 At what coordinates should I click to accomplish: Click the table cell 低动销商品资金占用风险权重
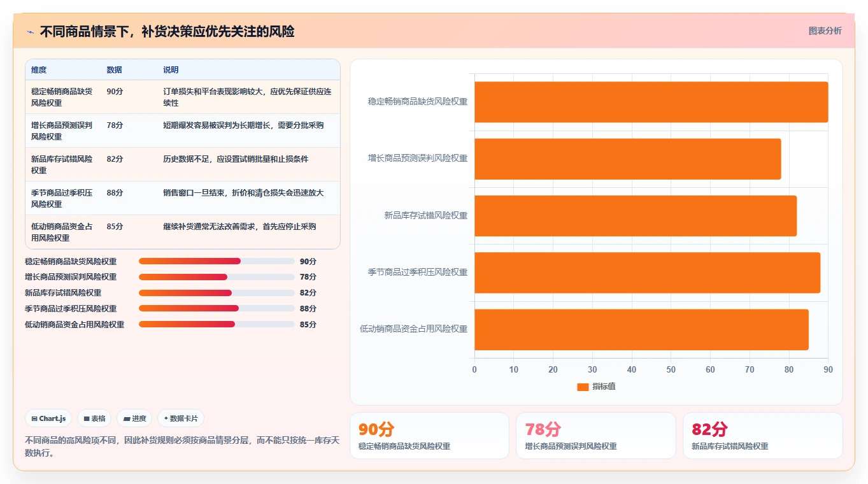click(x=62, y=232)
